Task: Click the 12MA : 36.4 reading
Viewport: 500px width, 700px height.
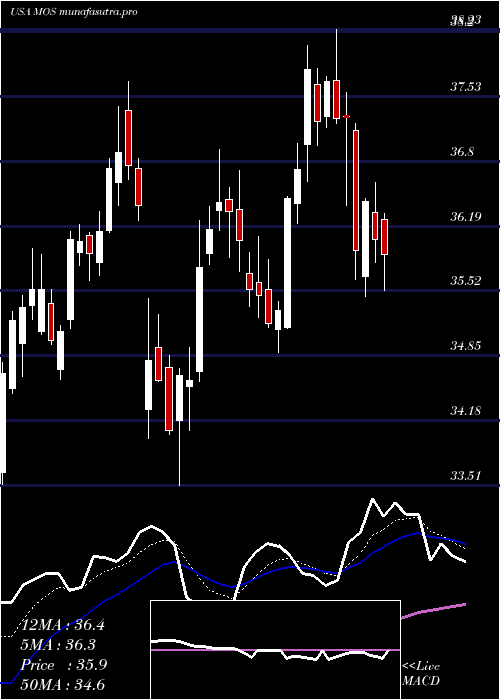Action: [x=63, y=625]
